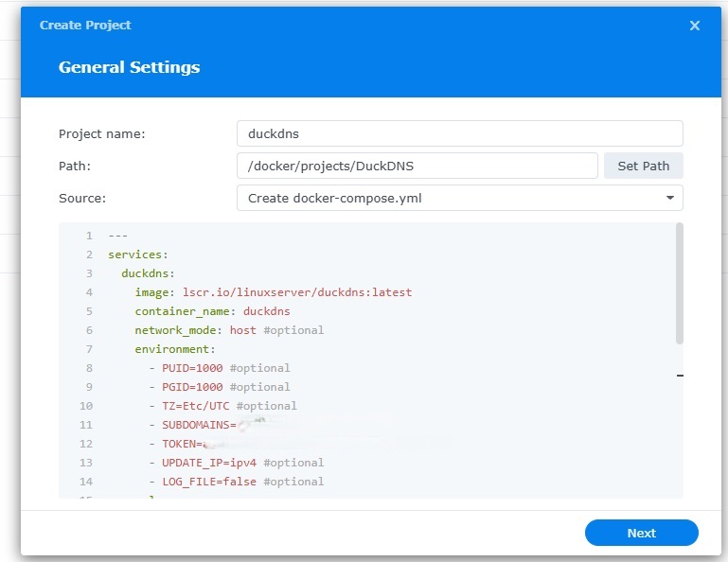The width and height of the screenshot is (728, 562).
Task: Click the 'General Settings' heading
Action: [x=129, y=67]
